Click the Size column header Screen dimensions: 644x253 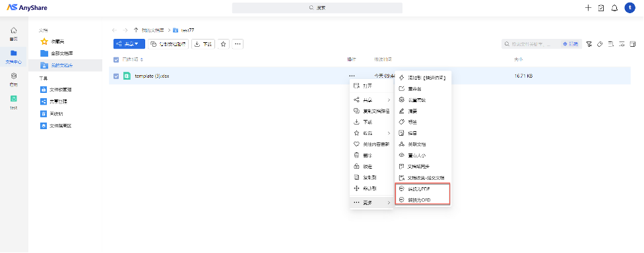[519, 60]
